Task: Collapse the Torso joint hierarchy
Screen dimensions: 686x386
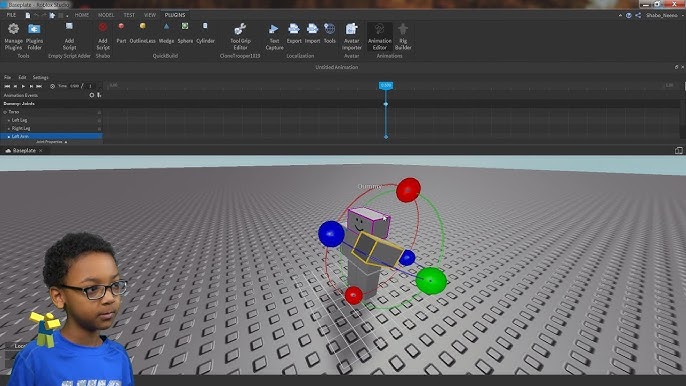Action: click(5, 112)
